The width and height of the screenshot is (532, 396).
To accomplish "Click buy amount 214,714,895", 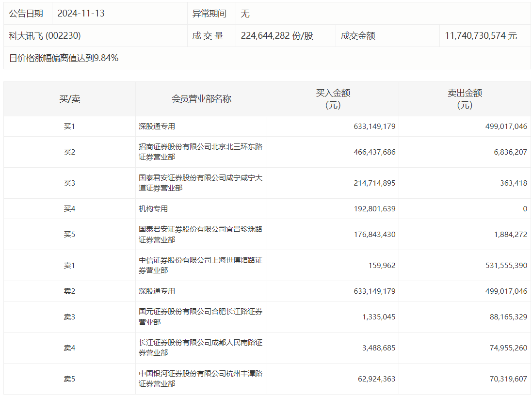I will 374,183.
